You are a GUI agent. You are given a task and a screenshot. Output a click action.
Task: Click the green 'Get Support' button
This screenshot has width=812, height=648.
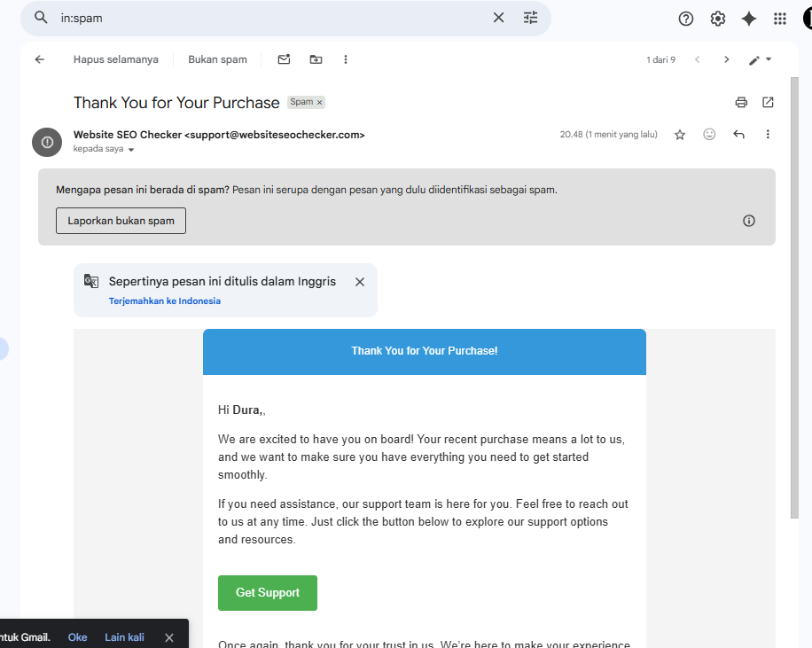pyautogui.click(x=268, y=593)
